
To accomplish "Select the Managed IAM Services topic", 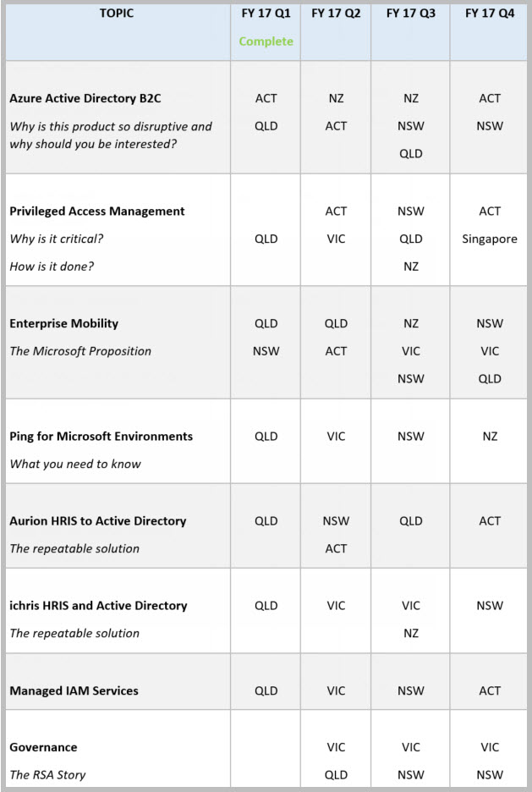I will 74,690.
